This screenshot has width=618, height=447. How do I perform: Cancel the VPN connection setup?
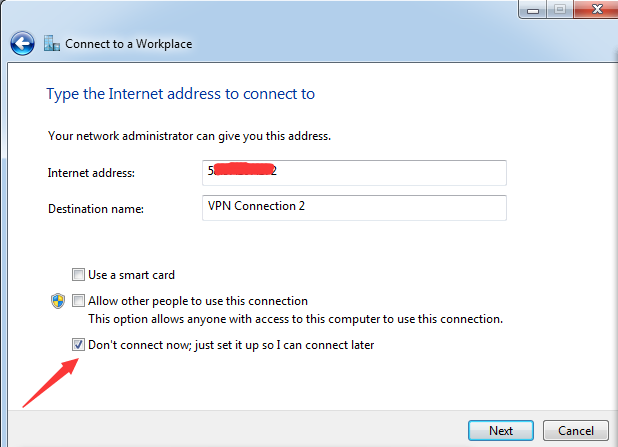click(x=575, y=430)
